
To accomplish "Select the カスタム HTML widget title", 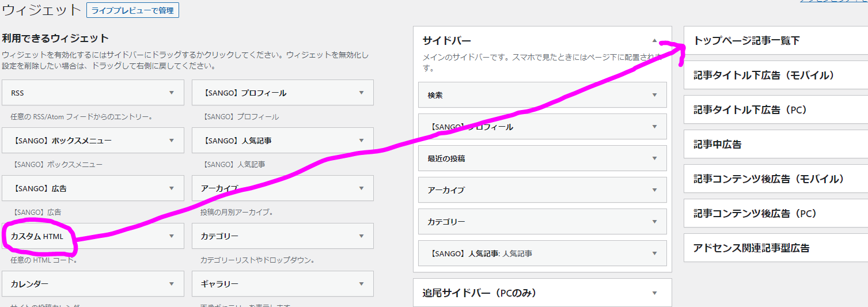I will tap(37, 236).
